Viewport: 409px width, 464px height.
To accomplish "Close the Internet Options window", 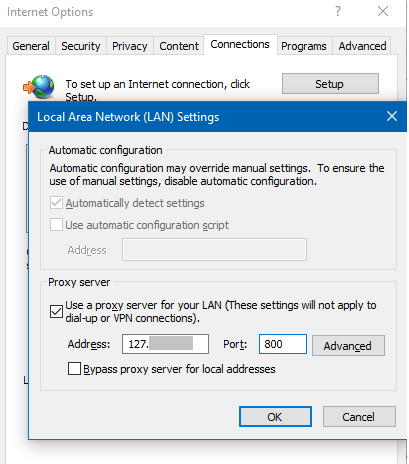I will tap(383, 11).
